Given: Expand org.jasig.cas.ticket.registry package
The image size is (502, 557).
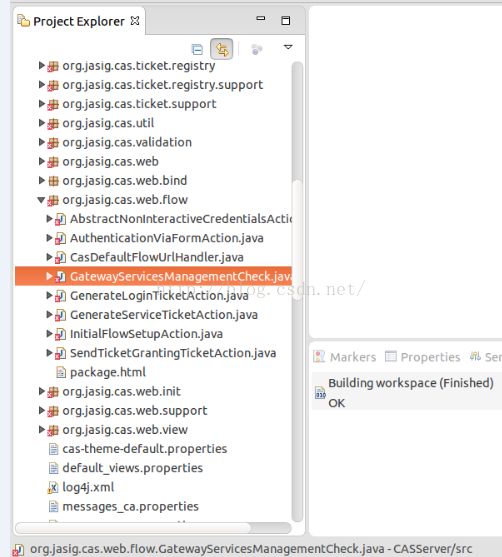Looking at the screenshot, I should pyautogui.click(x=42, y=65).
